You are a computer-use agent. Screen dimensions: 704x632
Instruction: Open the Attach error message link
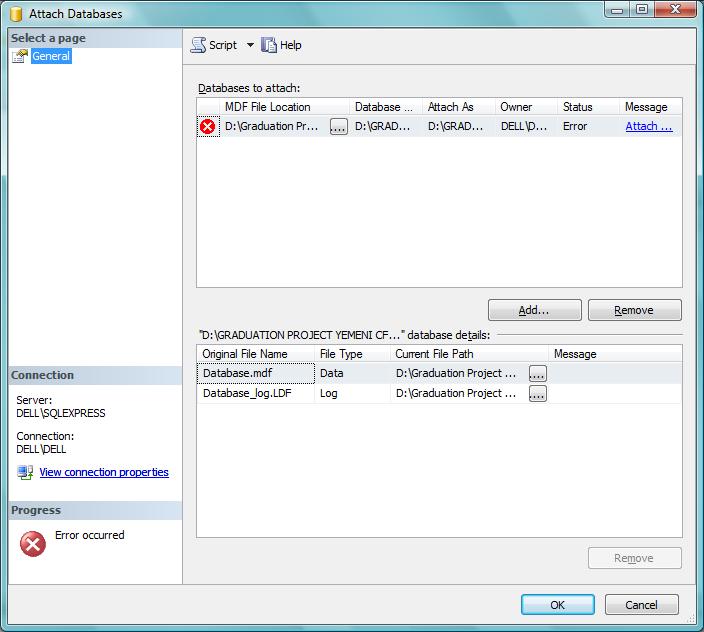tap(649, 127)
